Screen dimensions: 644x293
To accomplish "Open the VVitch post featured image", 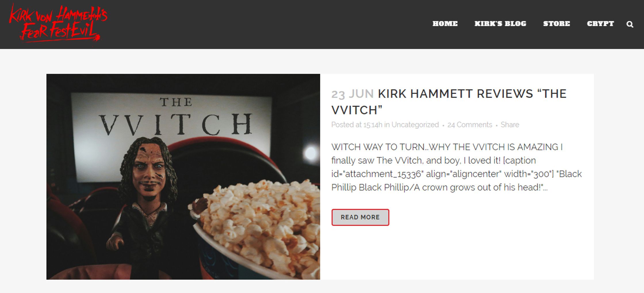I will point(183,176).
